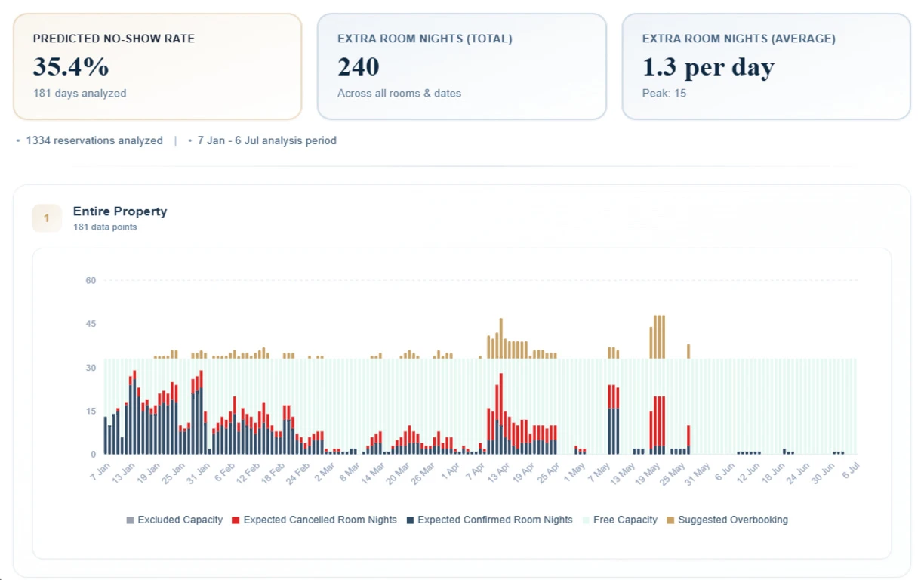Open the Predicted No-Show Rate card
The height and width of the screenshot is (580, 924).
point(157,65)
